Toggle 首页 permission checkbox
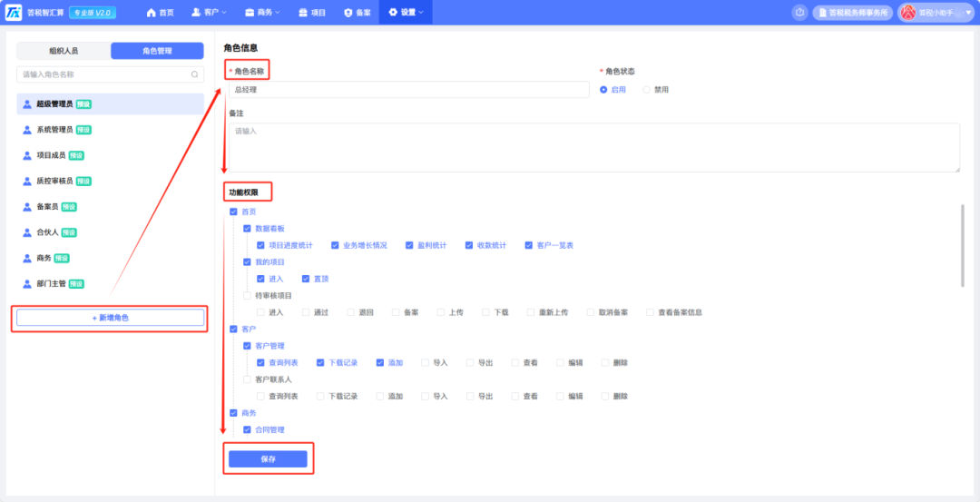The width and height of the screenshot is (980, 502). [x=234, y=212]
